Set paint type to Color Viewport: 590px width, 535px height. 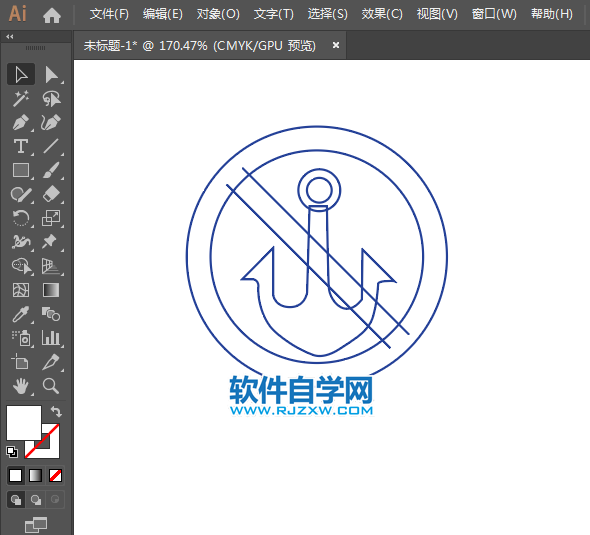(15, 476)
